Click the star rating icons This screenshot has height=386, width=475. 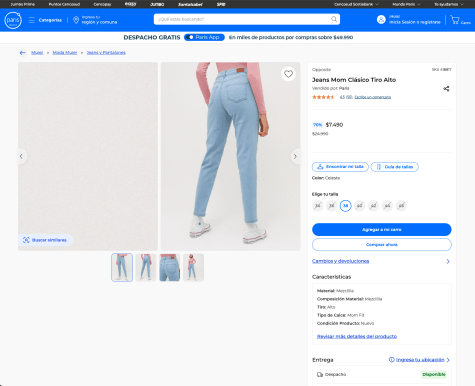click(323, 97)
